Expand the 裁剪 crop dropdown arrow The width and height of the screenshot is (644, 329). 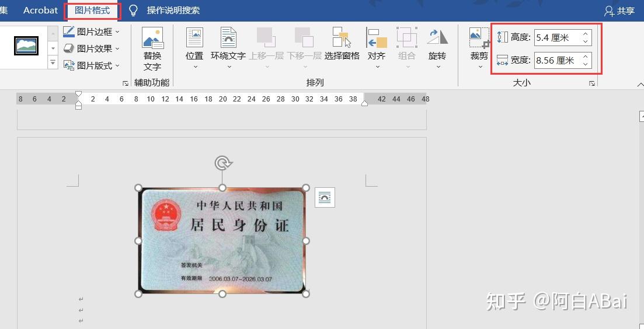[x=480, y=67]
